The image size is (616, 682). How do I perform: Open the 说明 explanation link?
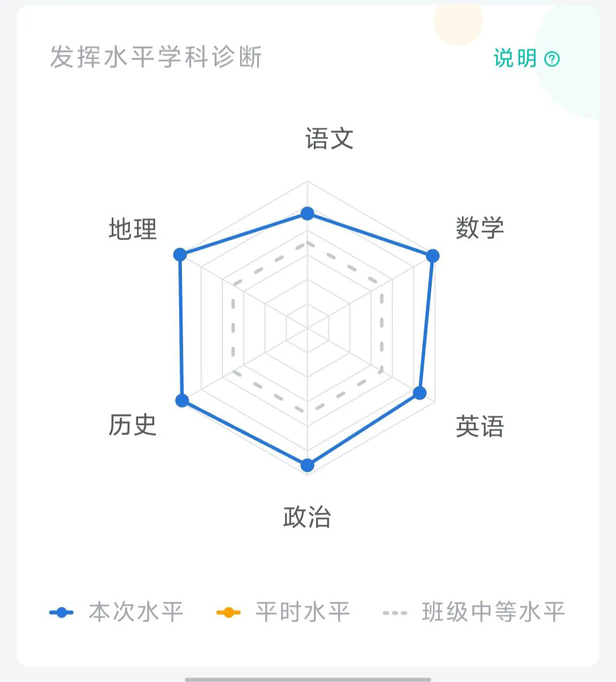click(526, 58)
